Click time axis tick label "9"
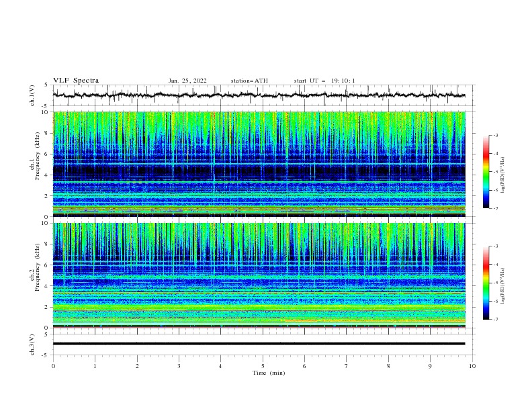The height and width of the screenshot is (411, 532). tap(430, 366)
